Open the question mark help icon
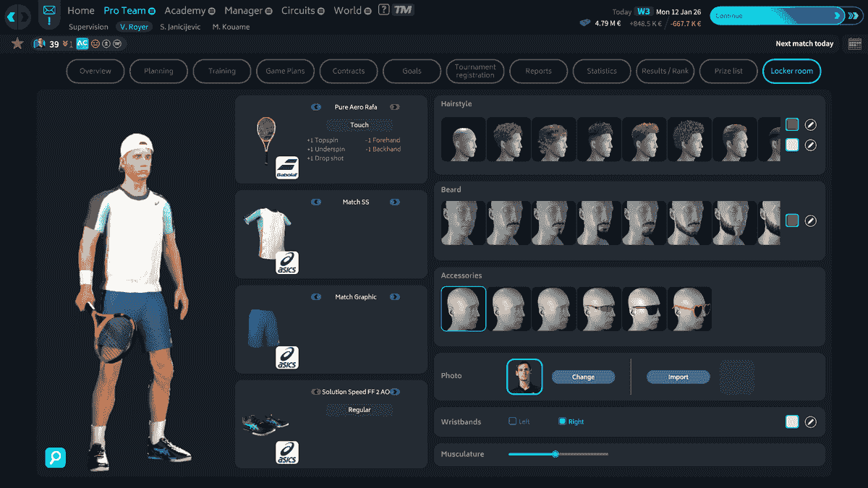This screenshot has width=868, height=488. pos(383,10)
